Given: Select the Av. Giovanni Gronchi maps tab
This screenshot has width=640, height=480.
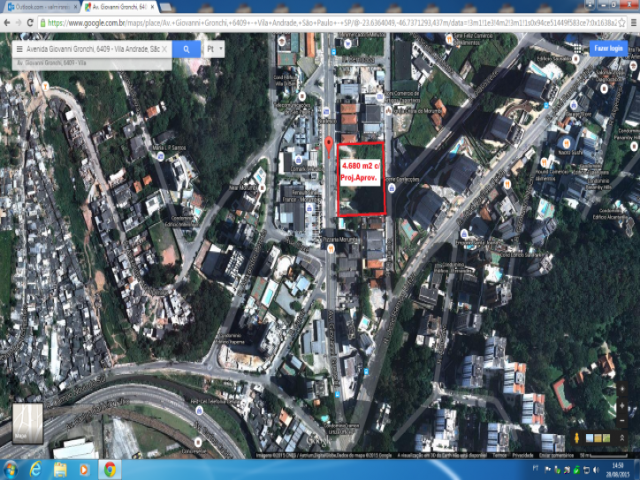Looking at the screenshot, I should [118, 7].
